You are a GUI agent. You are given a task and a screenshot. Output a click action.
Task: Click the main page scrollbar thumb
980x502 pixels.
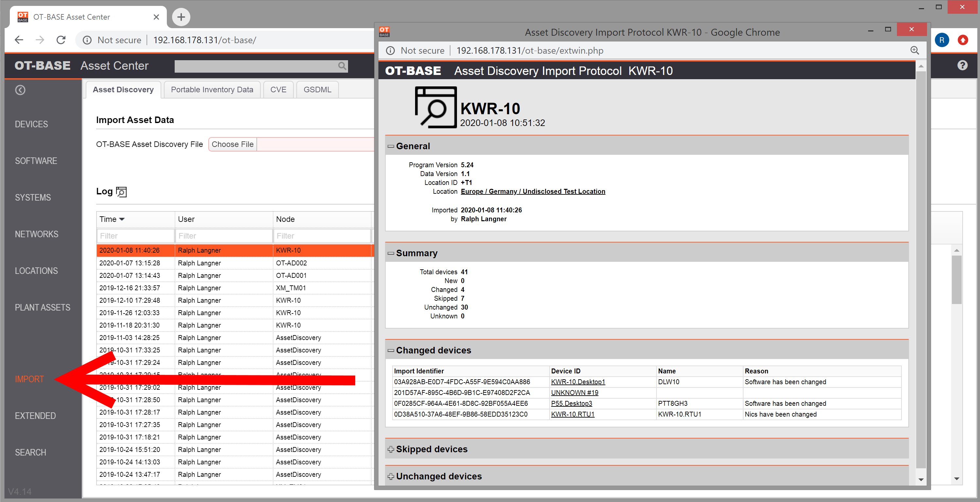point(956,280)
